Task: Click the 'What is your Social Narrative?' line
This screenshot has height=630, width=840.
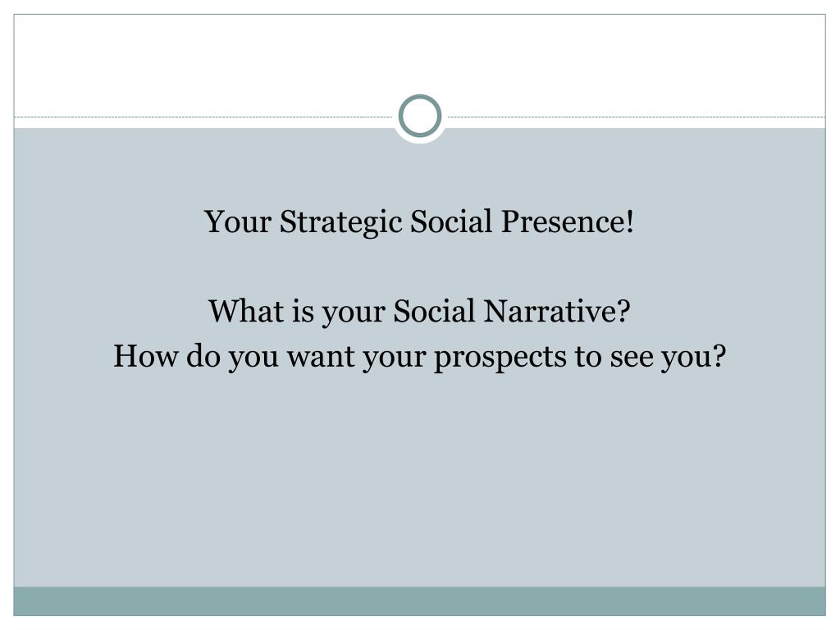Action: click(419, 311)
